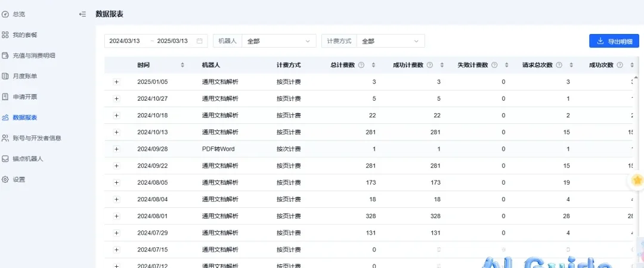The image size is (644, 268).
Task: Click the 账号与开发者信息 people icon
Action: click(x=5, y=138)
